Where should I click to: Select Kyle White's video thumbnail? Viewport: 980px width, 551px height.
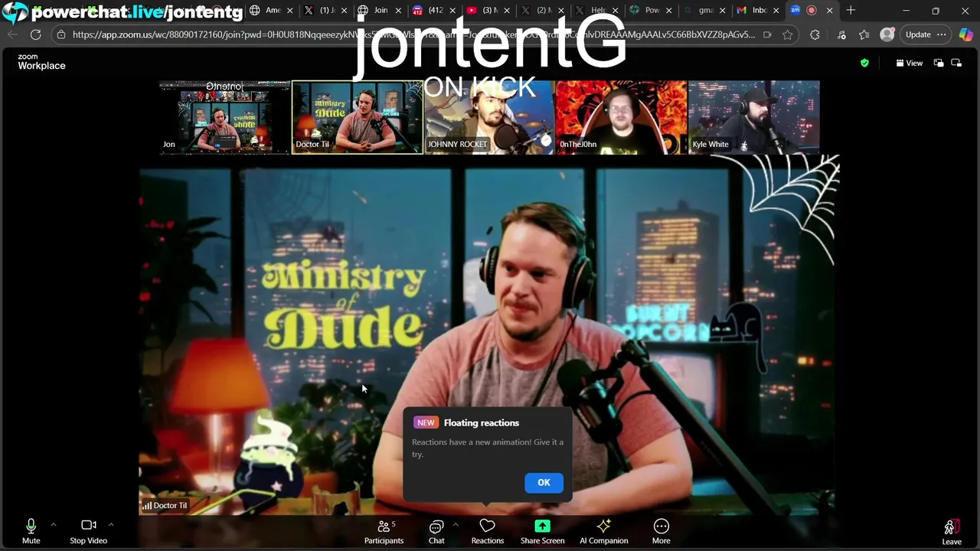coord(754,117)
